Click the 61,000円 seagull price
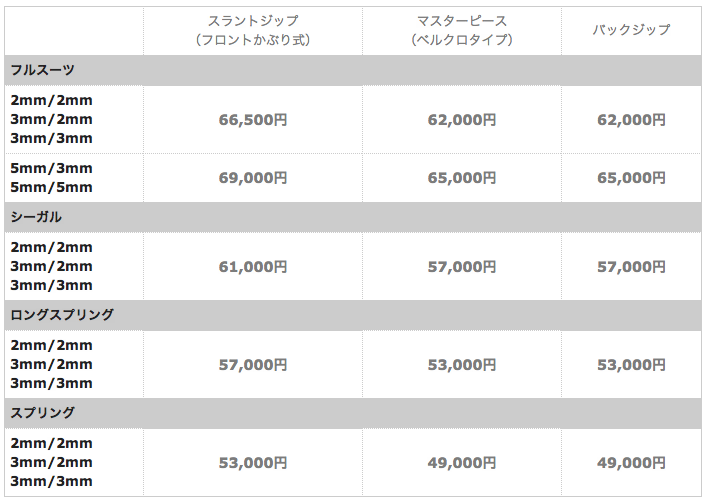The height and width of the screenshot is (502, 707). [x=253, y=267]
